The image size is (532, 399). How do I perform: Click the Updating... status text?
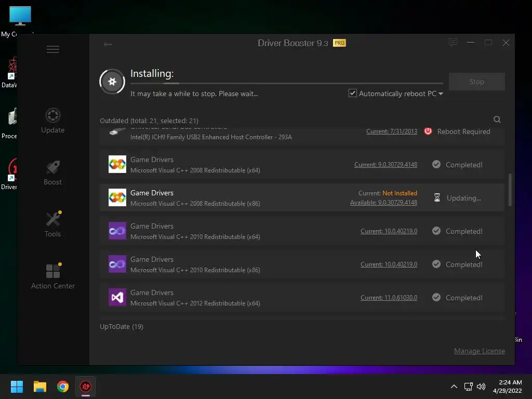coord(463,198)
